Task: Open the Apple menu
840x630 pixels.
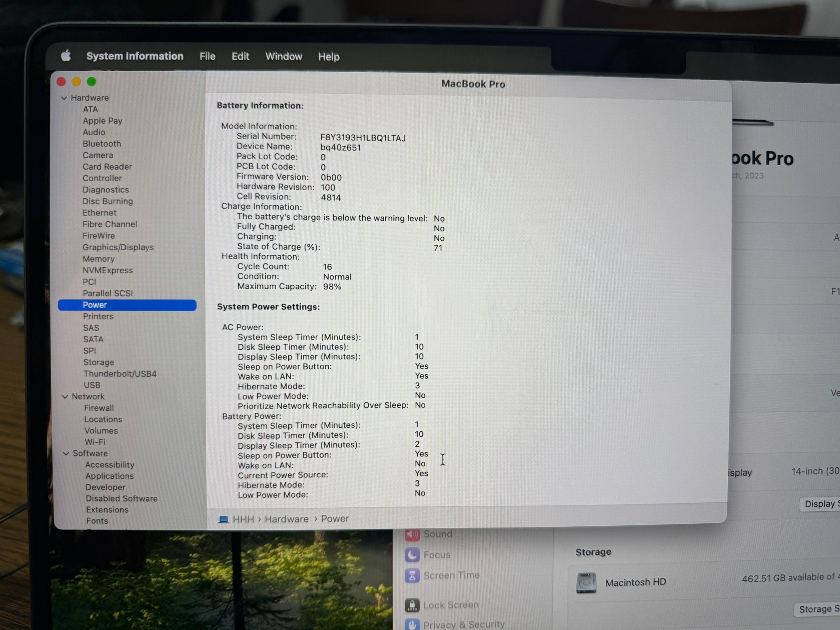Action: coord(66,55)
